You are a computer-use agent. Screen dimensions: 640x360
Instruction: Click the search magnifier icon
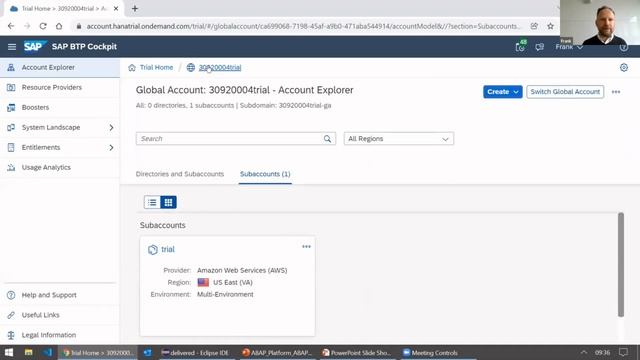tap(327, 139)
